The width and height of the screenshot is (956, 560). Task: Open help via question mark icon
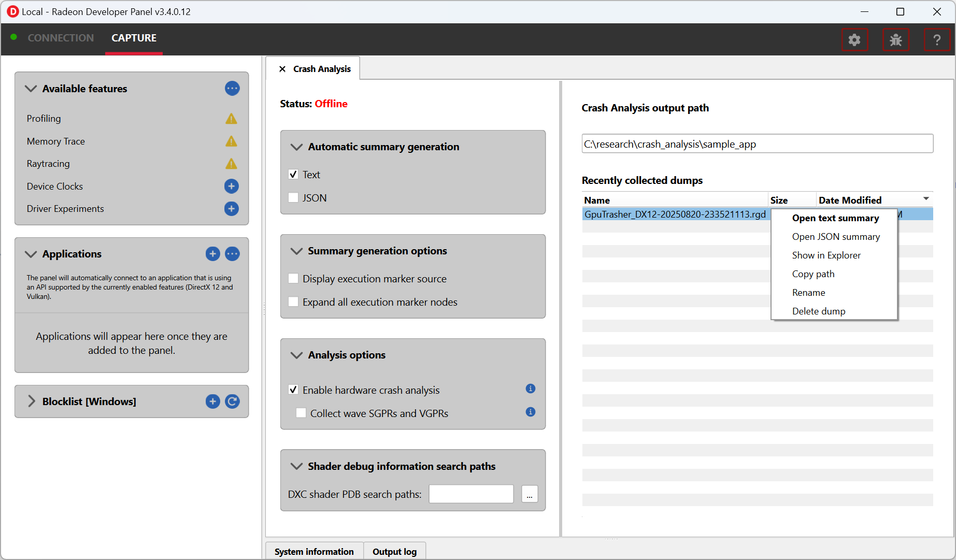point(936,40)
